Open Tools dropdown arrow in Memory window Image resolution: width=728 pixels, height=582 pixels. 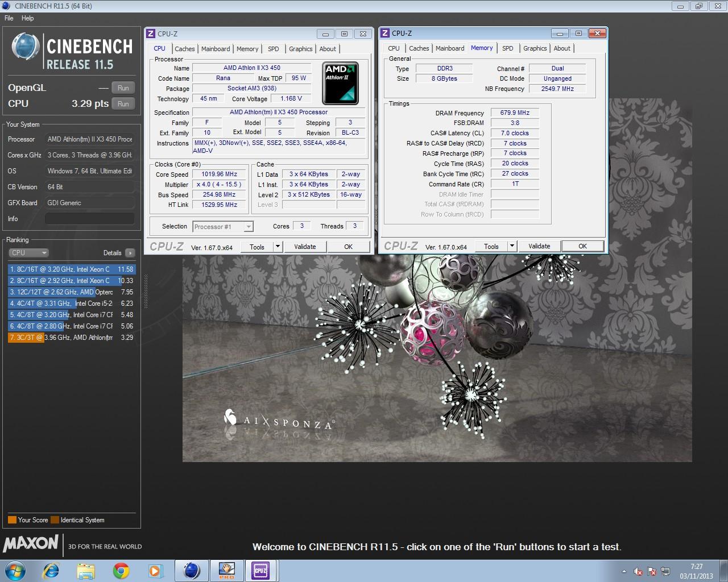(x=512, y=246)
